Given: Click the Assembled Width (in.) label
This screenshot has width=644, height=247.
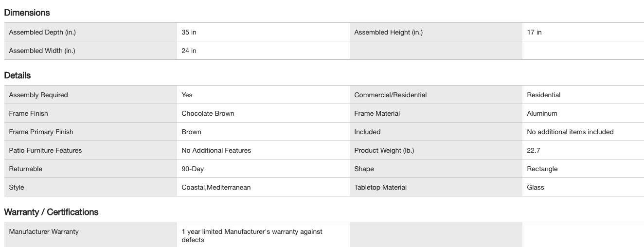Looking at the screenshot, I should 42,51.
